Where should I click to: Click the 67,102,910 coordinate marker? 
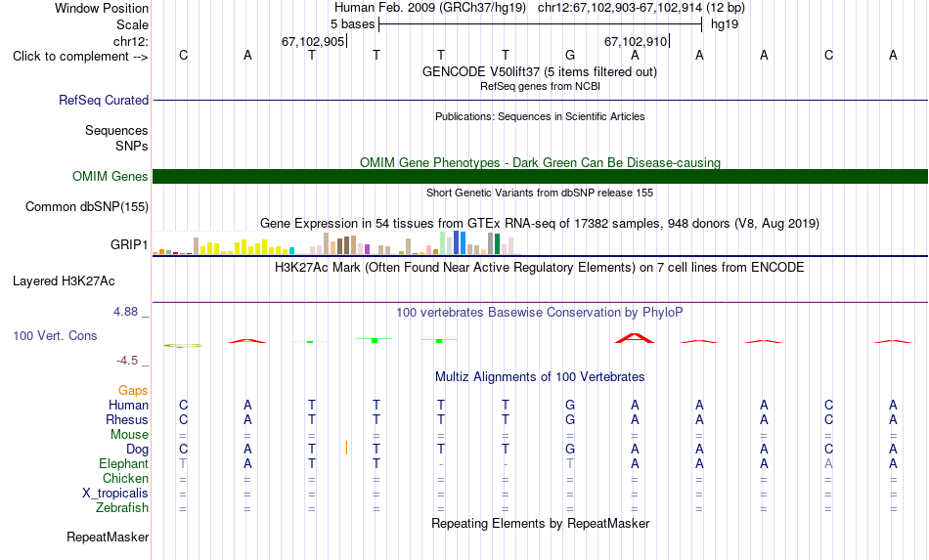point(636,41)
